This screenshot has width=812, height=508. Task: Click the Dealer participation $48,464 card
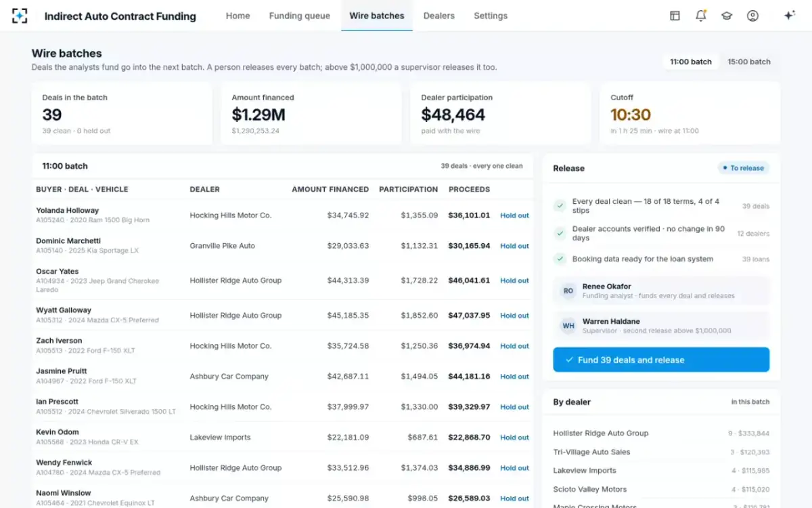click(x=501, y=114)
